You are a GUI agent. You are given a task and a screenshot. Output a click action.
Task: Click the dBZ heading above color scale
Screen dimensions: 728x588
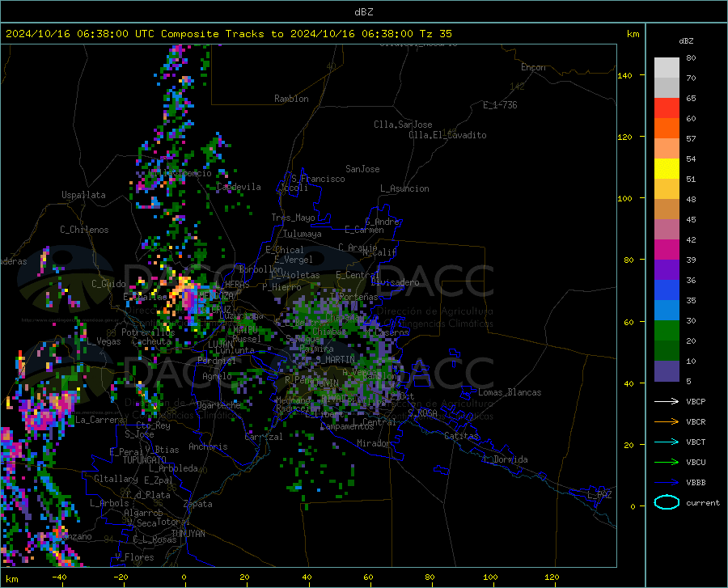pyautogui.click(x=686, y=40)
